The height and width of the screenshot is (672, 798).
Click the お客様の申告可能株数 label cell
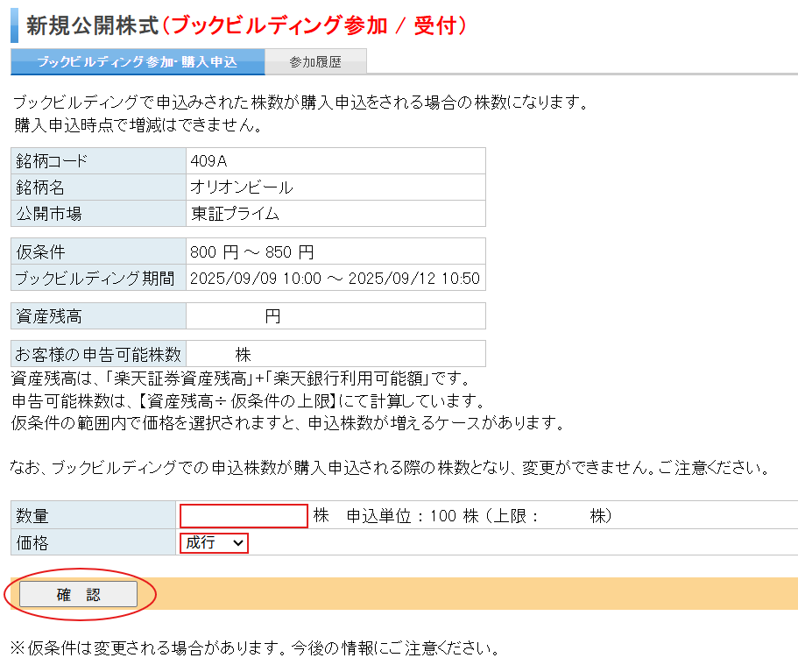[98, 354]
